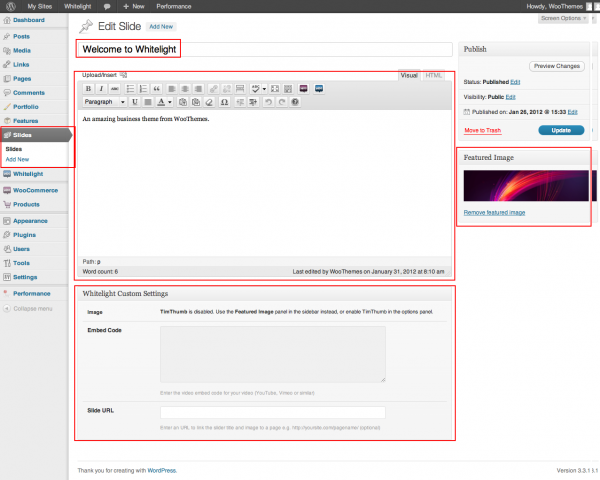The width and height of the screenshot is (600, 480).
Task: Redo editor action
Action: click(282, 102)
